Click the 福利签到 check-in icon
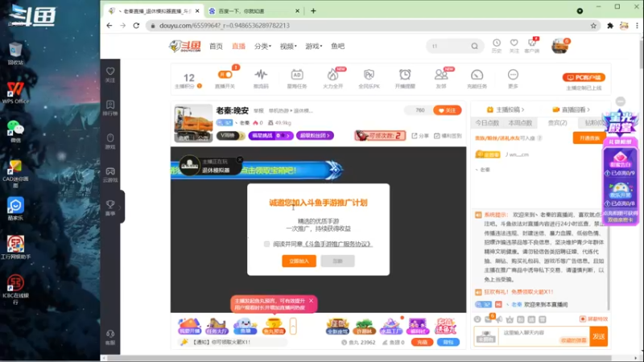The image size is (644, 362). tap(448, 136)
